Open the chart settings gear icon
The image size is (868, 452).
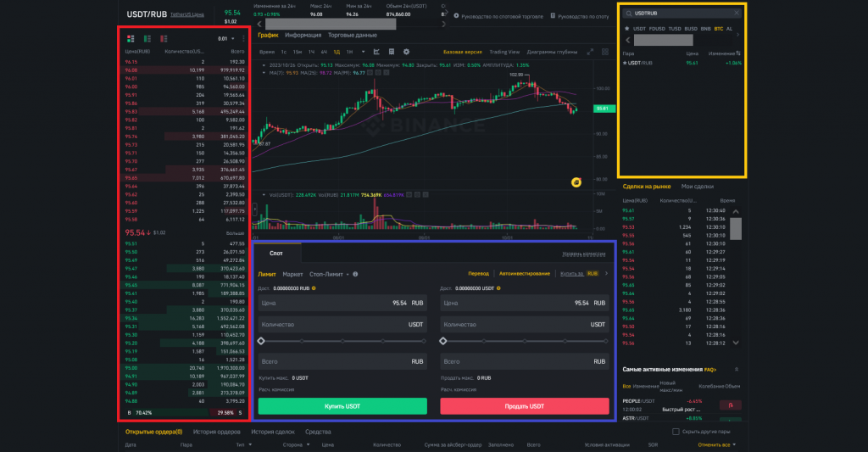coord(406,52)
